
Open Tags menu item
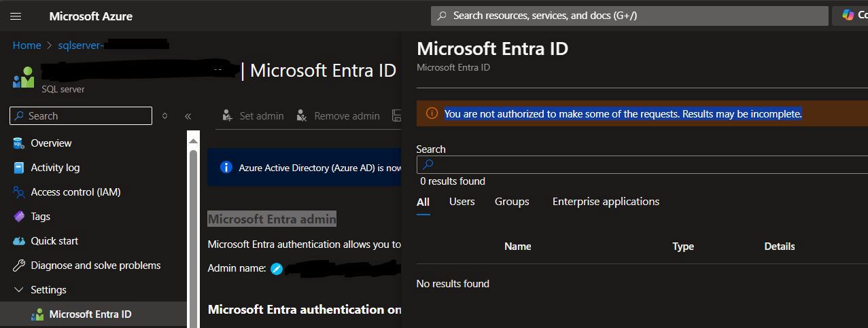(x=40, y=217)
